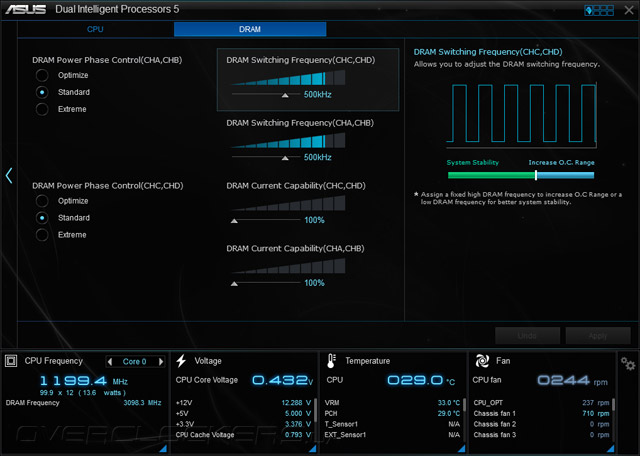This screenshot has width=640, height=456.
Task: Open the left side panel arrow
Action: (x=9, y=176)
